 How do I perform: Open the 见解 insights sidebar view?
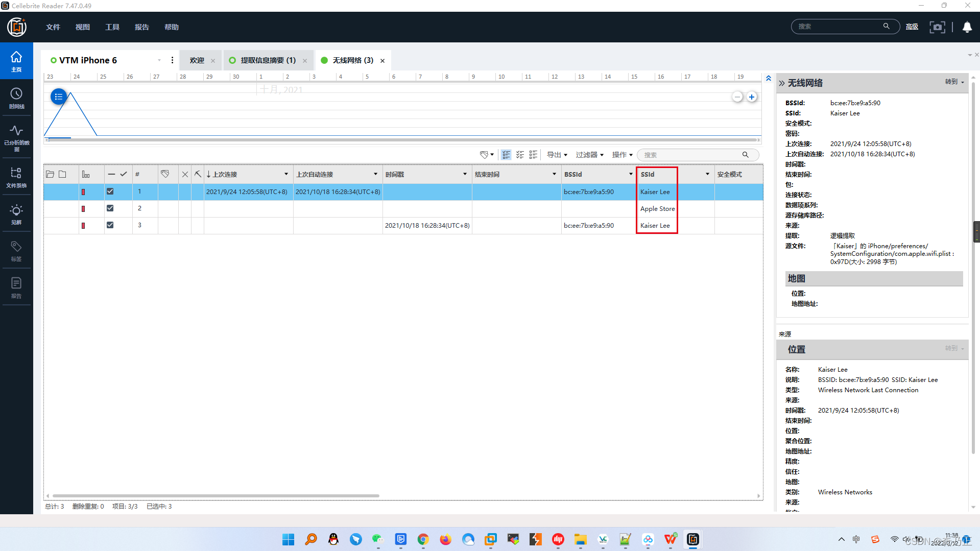[x=16, y=214]
